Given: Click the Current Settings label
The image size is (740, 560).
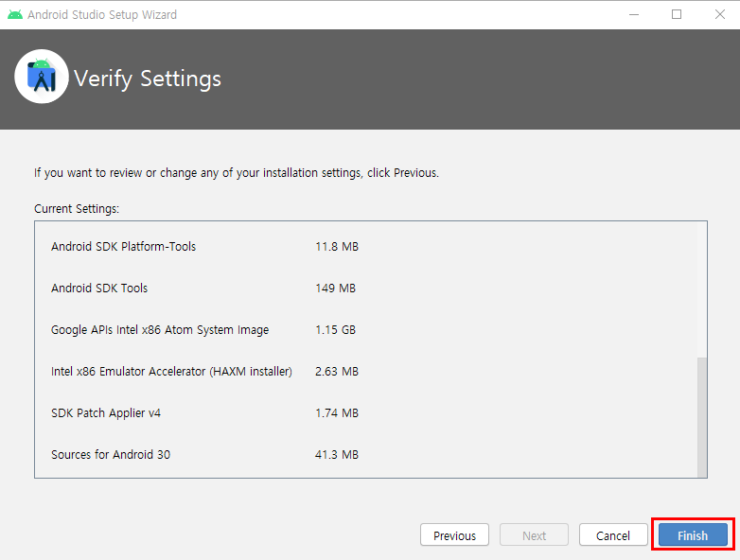Looking at the screenshot, I should [x=77, y=208].
